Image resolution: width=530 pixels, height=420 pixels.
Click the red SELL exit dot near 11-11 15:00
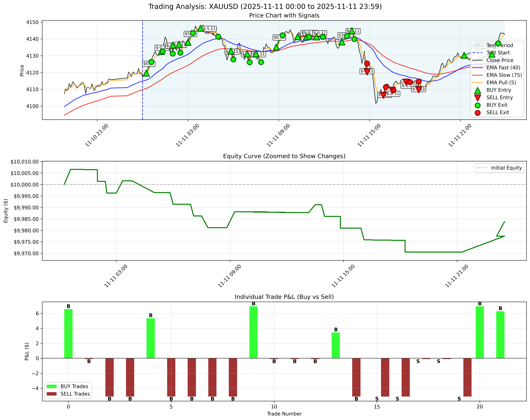(x=367, y=63)
